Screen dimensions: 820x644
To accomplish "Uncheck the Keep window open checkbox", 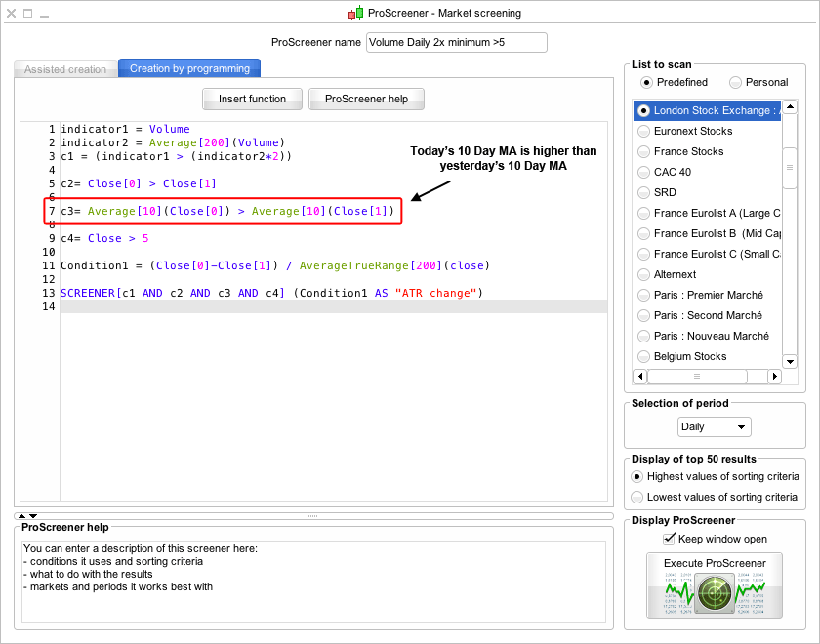I will (670, 539).
